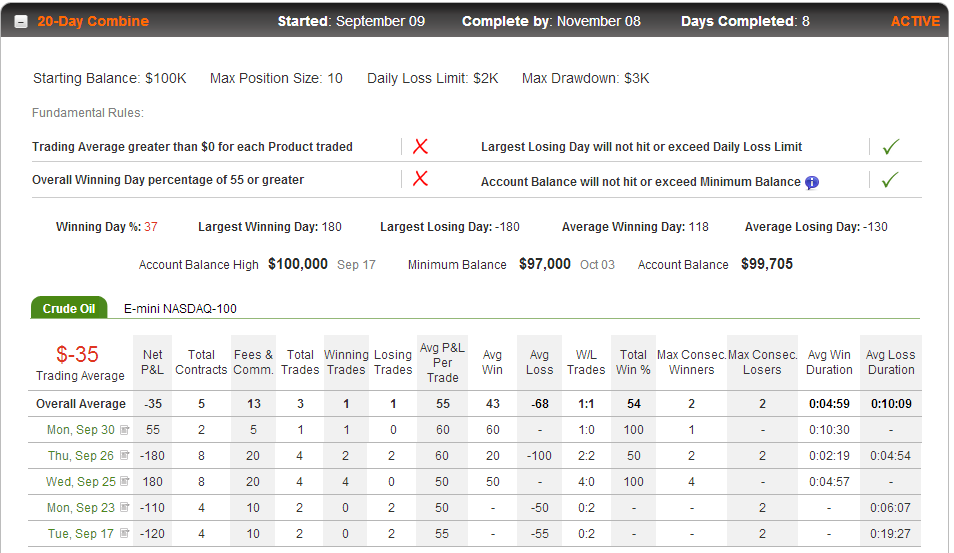Click Started: September 09 text
954x553 pixels.
tap(351, 21)
